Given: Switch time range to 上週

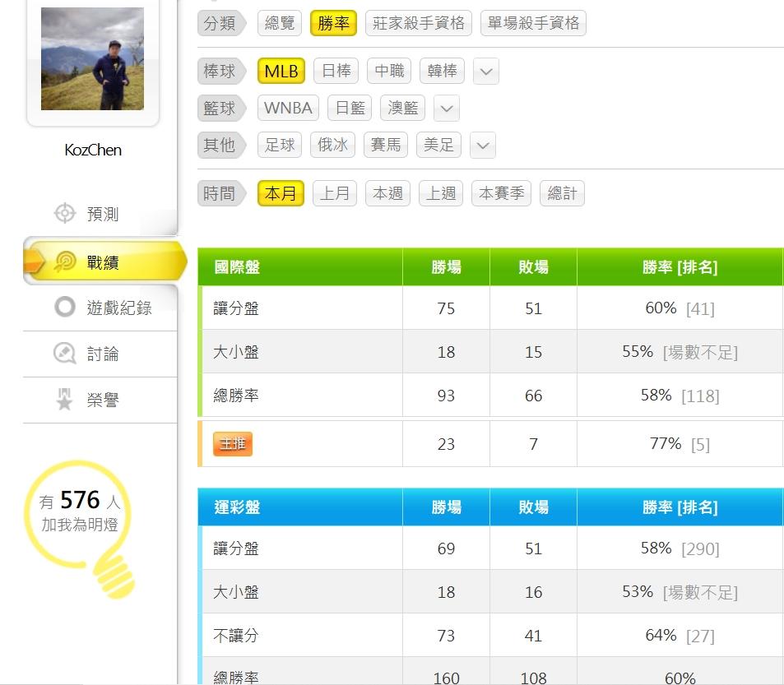Looking at the screenshot, I should (440, 193).
